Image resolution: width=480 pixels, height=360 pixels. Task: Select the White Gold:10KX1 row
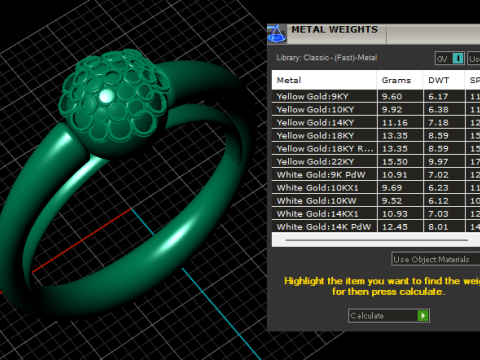point(376,187)
